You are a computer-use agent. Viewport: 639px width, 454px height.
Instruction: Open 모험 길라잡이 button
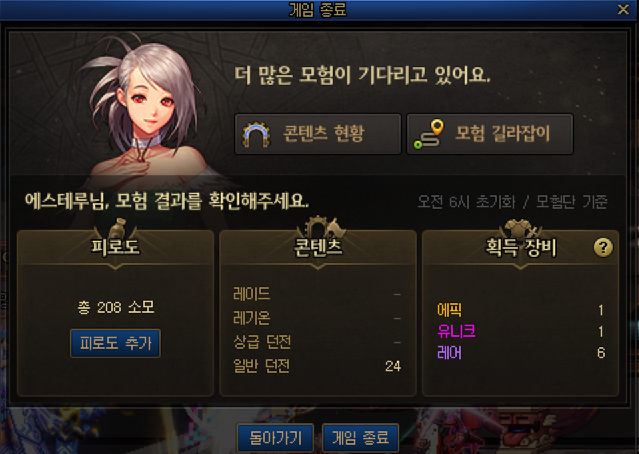click(490, 134)
